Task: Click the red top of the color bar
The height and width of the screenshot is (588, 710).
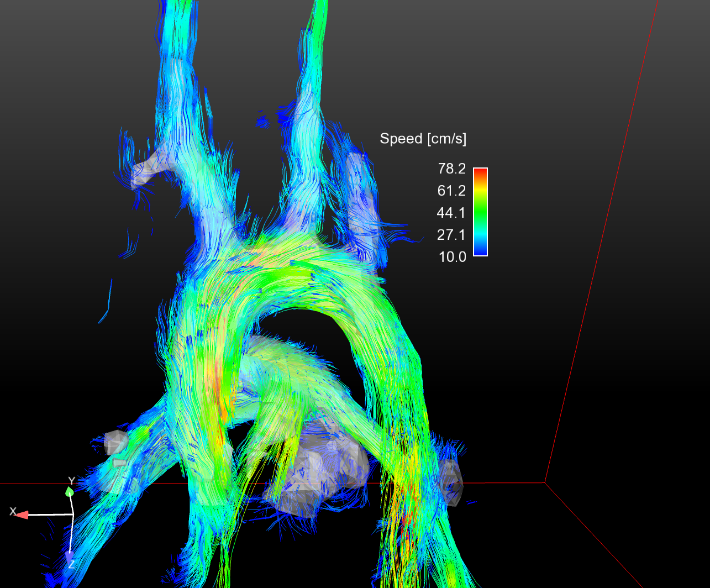Action: click(x=480, y=171)
